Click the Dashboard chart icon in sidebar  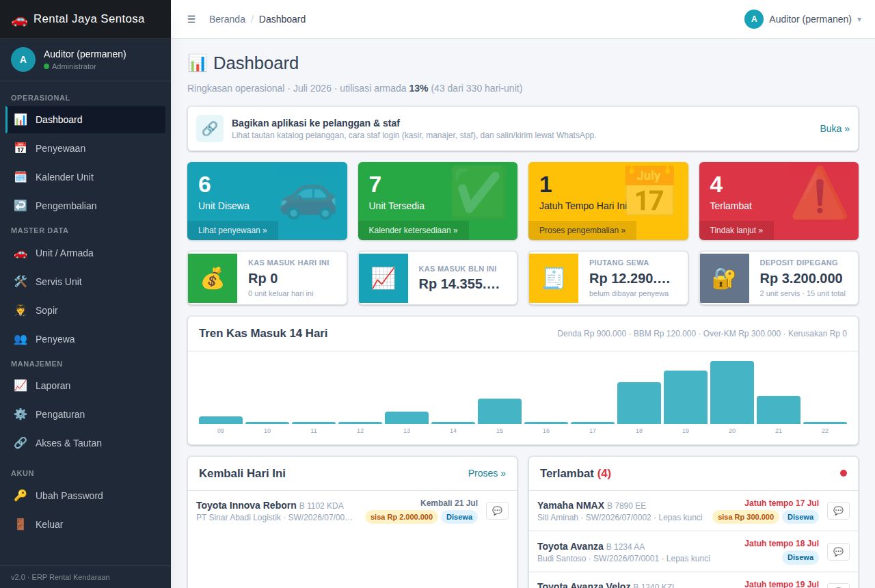(21, 120)
